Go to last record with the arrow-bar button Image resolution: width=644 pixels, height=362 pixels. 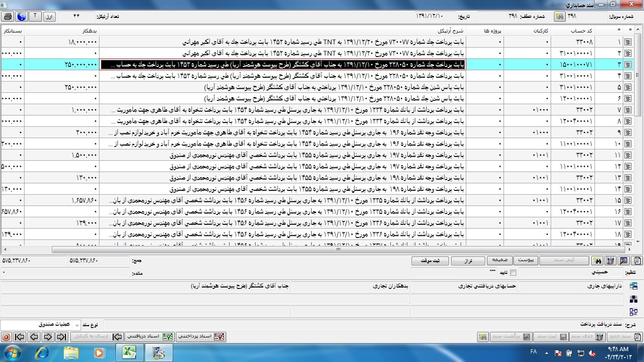[x=62, y=337]
